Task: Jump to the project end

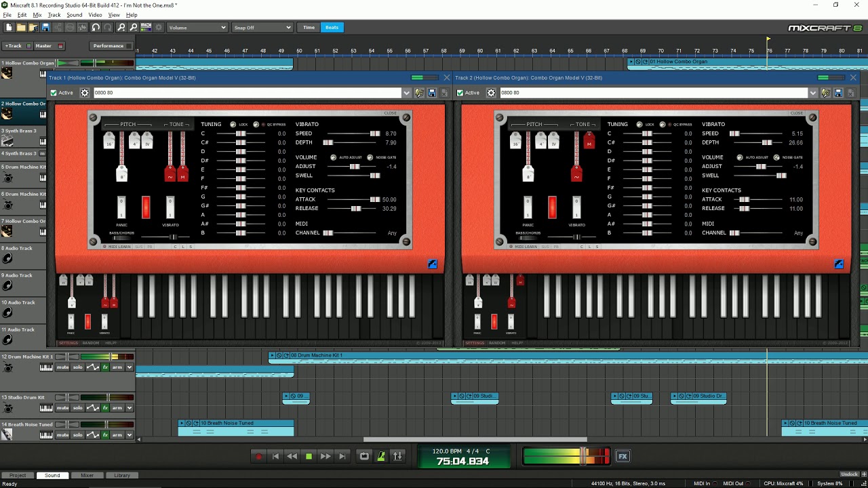Action: (342, 456)
